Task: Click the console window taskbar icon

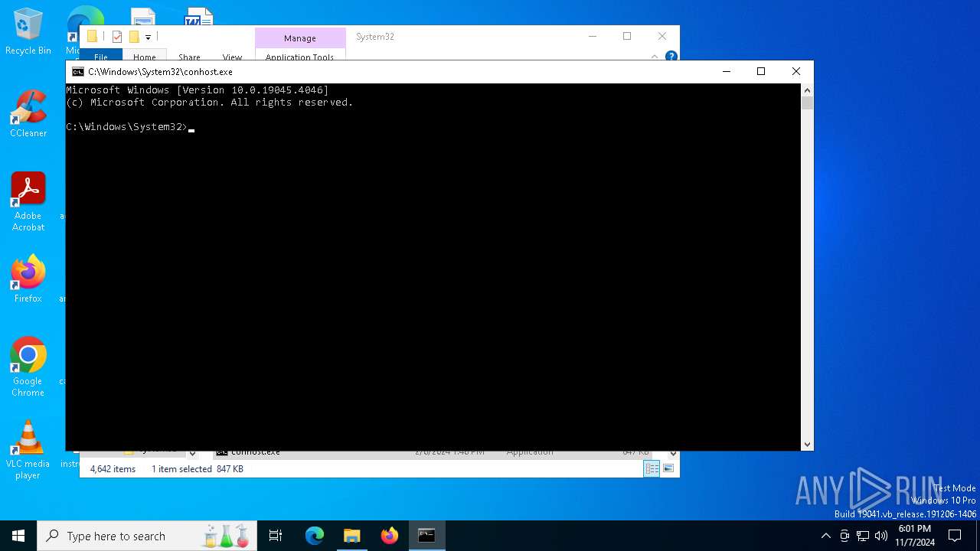Action: tap(426, 536)
